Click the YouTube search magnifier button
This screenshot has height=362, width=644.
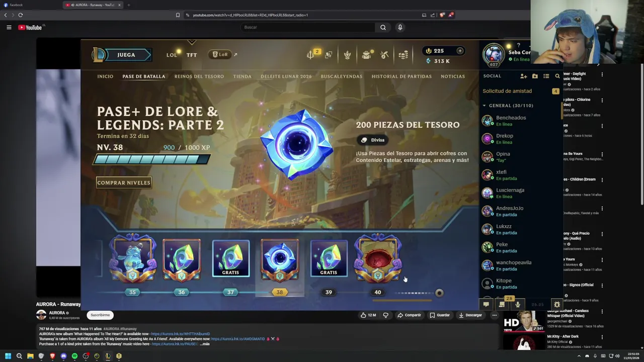(x=383, y=27)
